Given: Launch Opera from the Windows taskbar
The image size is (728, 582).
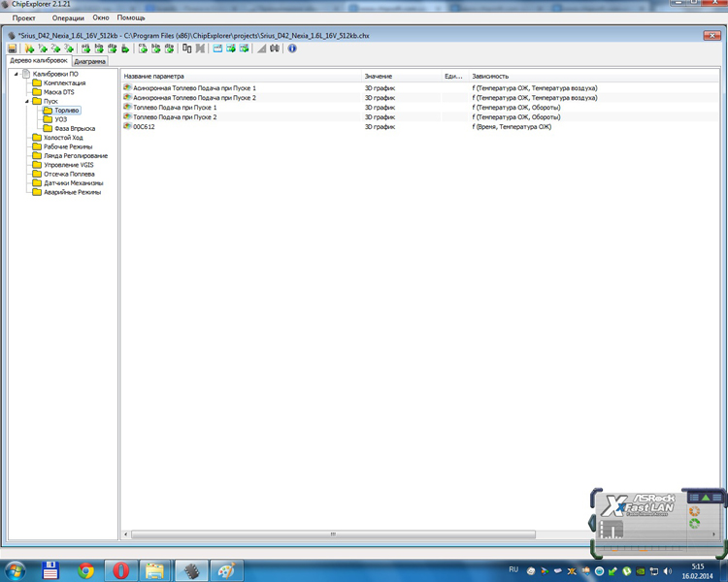Looking at the screenshot, I should point(120,570).
